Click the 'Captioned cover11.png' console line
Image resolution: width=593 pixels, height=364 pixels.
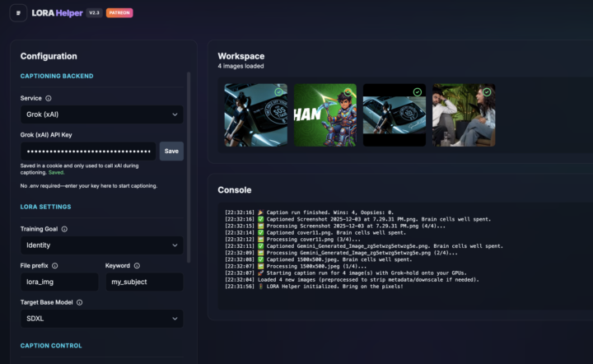tap(315, 233)
